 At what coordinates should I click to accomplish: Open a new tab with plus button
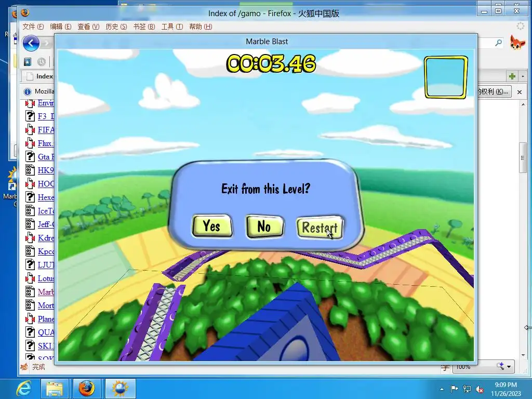[512, 76]
